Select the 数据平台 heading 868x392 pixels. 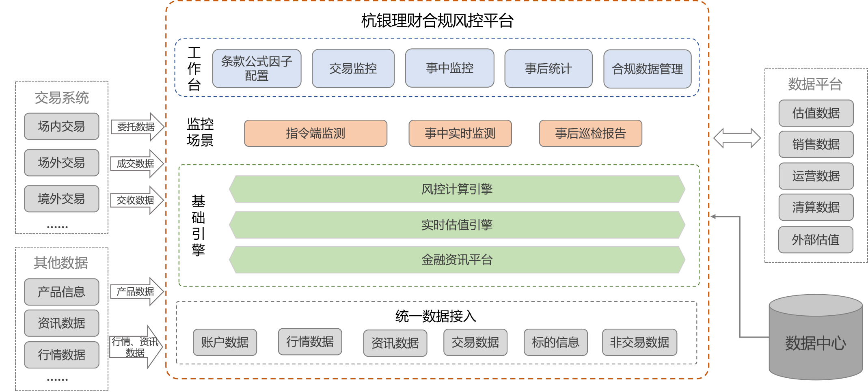815,84
